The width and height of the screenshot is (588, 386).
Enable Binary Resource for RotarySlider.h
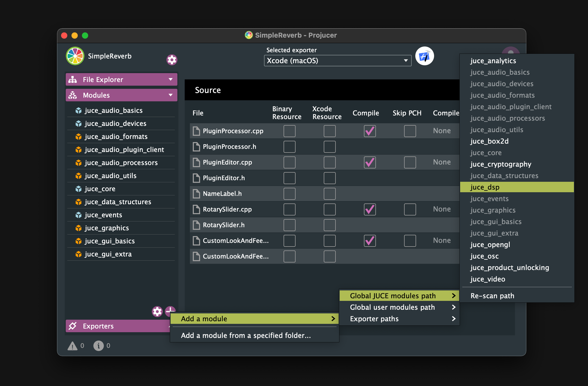[x=289, y=225]
